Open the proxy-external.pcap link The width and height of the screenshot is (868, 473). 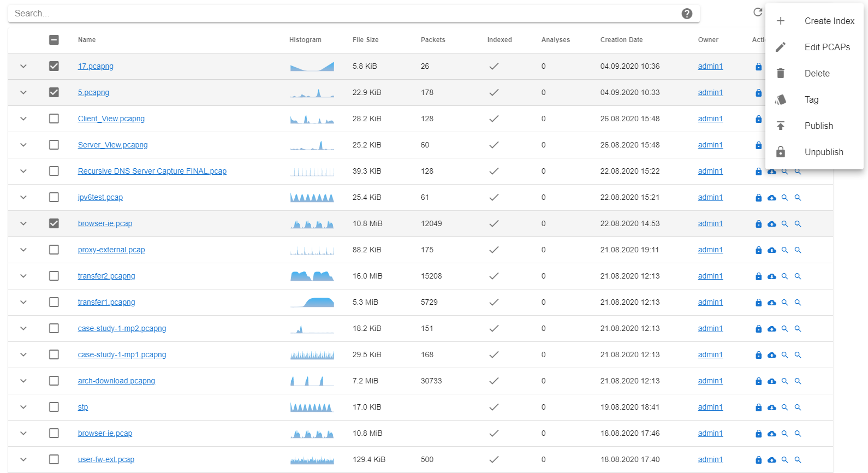111,250
